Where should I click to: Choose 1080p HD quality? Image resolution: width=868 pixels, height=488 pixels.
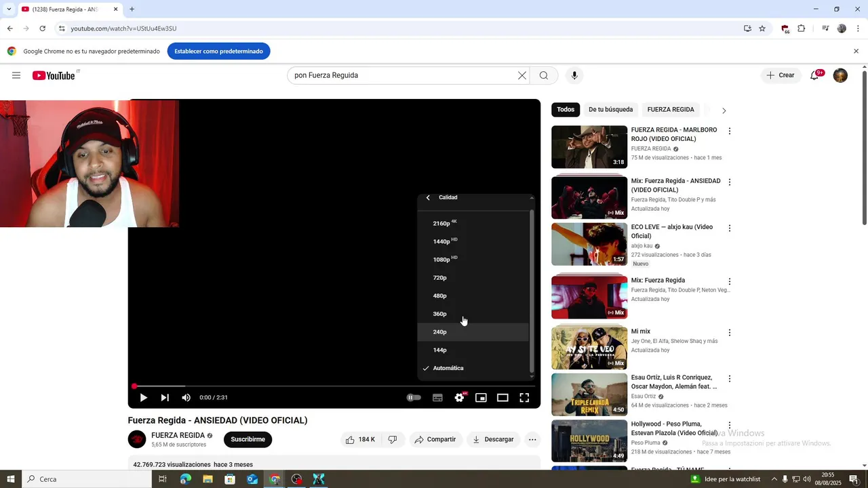point(473,260)
